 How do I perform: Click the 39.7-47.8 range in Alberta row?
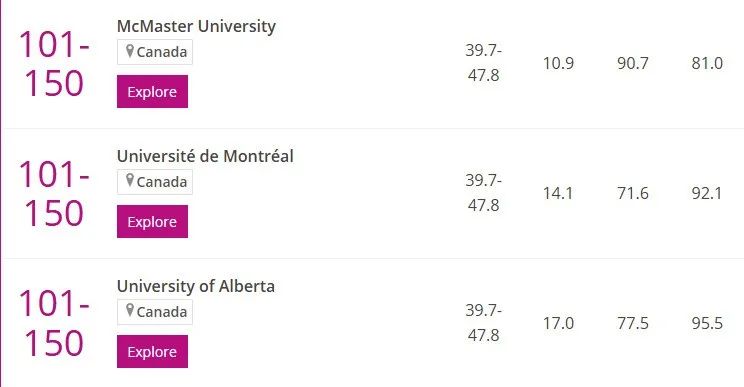pos(484,322)
